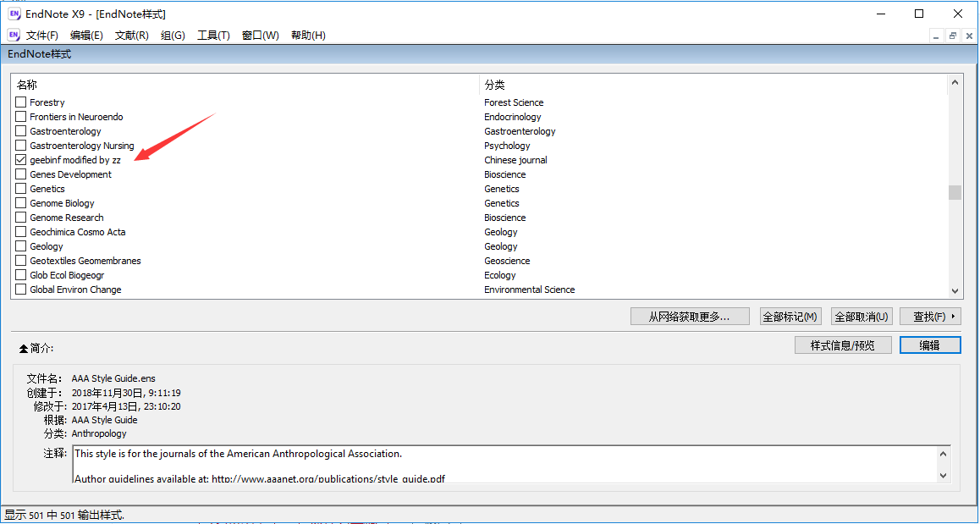Minimize the inner EndNote style window
This screenshot has height=524, width=980.
pos(936,36)
